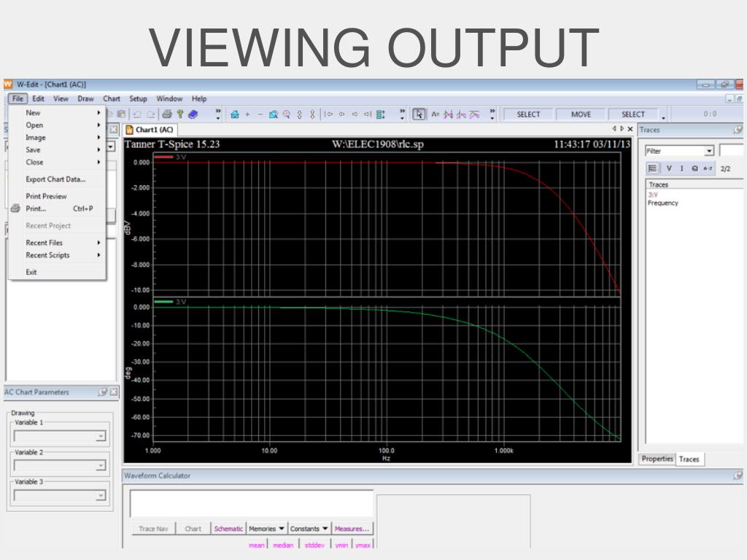Click the pan left arrow icon

pyautogui.click(x=341, y=114)
